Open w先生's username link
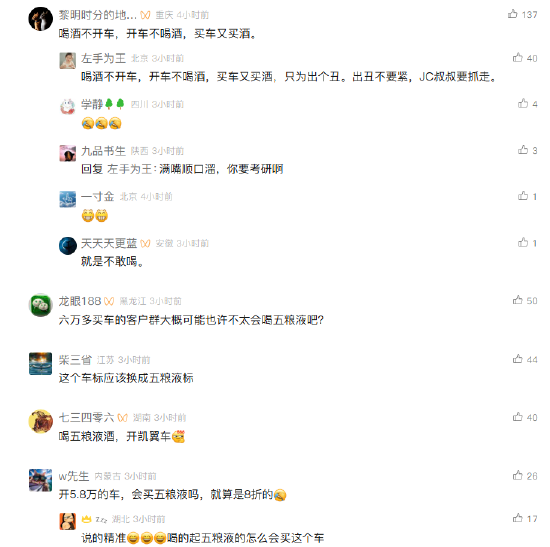The height and width of the screenshot is (547, 550). [74, 476]
